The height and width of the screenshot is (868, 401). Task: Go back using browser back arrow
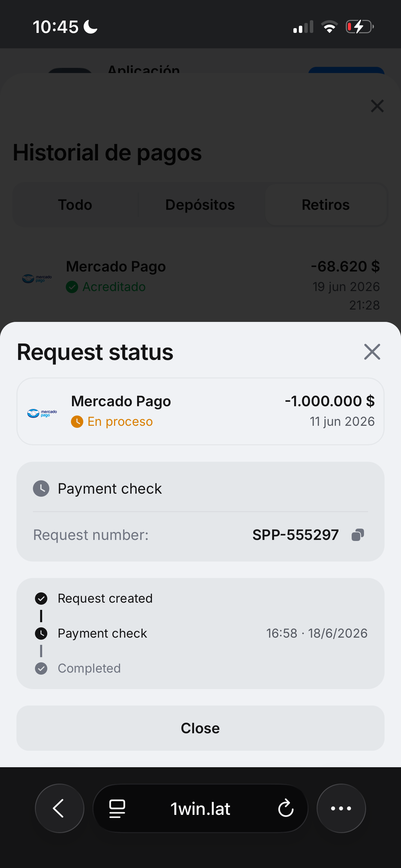click(x=60, y=808)
